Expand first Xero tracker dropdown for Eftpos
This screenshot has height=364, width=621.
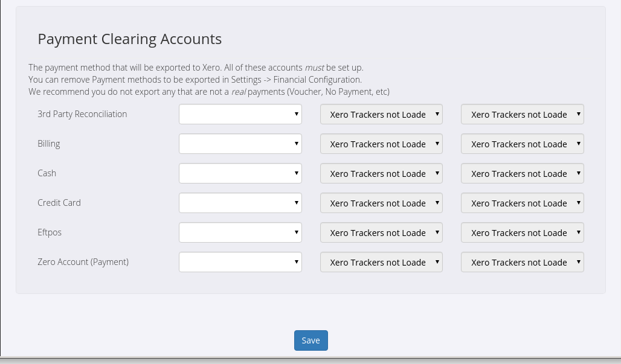pos(381,232)
